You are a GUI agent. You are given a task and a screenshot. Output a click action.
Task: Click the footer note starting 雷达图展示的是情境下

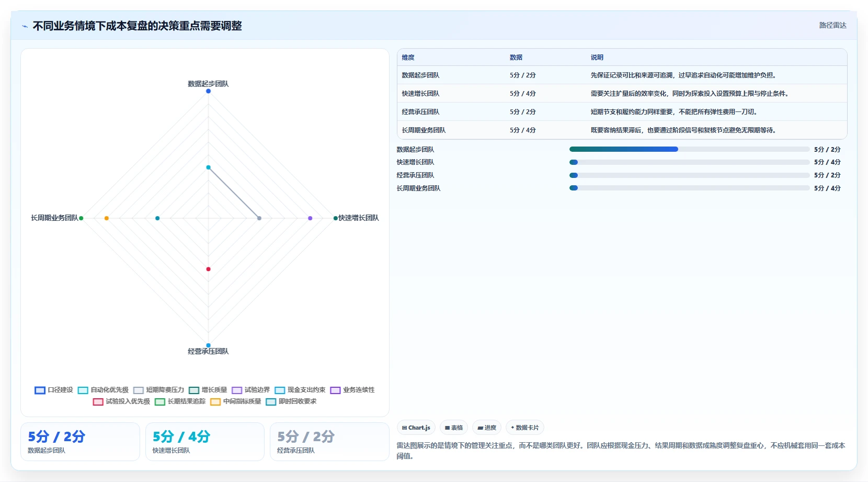(x=621, y=451)
